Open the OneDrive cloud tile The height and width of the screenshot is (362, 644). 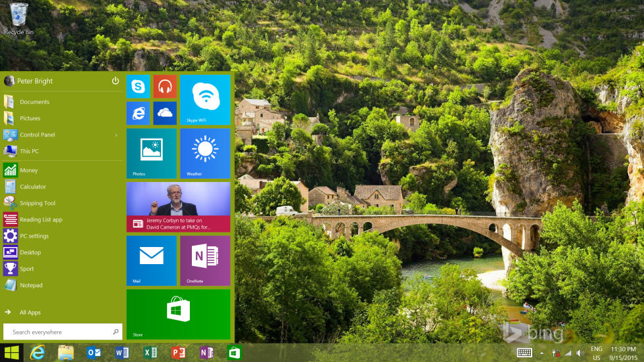click(x=165, y=113)
